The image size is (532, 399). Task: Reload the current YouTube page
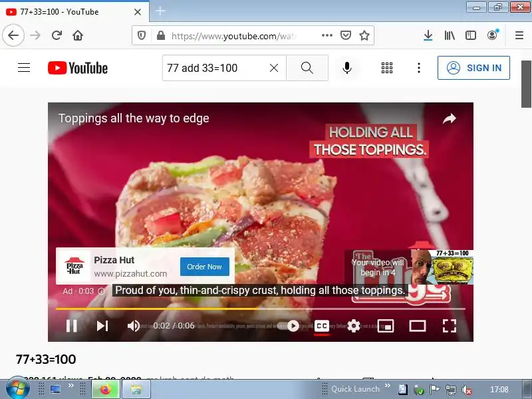tap(57, 35)
